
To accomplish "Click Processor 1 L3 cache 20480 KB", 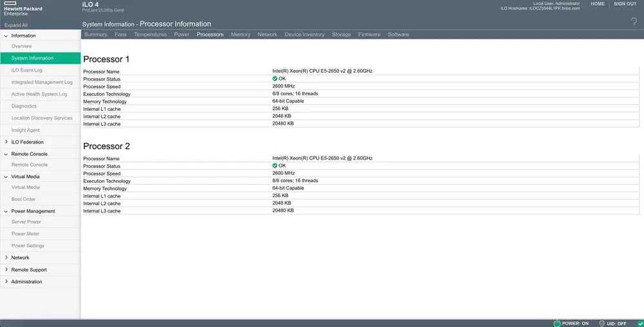I will (283, 123).
